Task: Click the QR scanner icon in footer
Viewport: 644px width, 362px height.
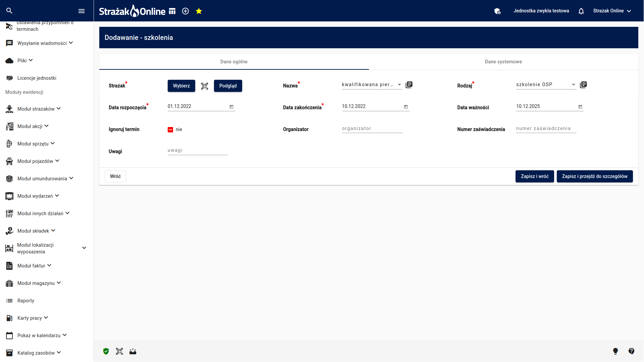Action: 119,351
